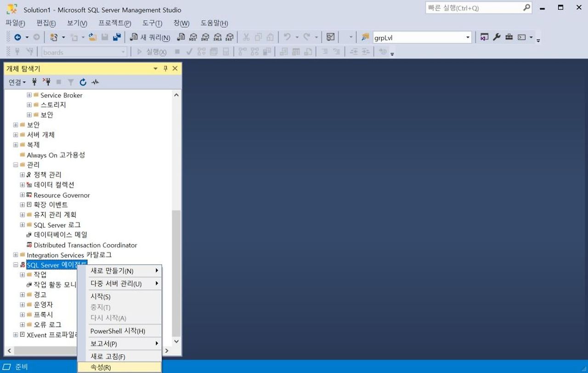Image resolution: width=588 pixels, height=373 pixels.
Task: Open the 프로젝트(P) menu
Action: (115, 23)
